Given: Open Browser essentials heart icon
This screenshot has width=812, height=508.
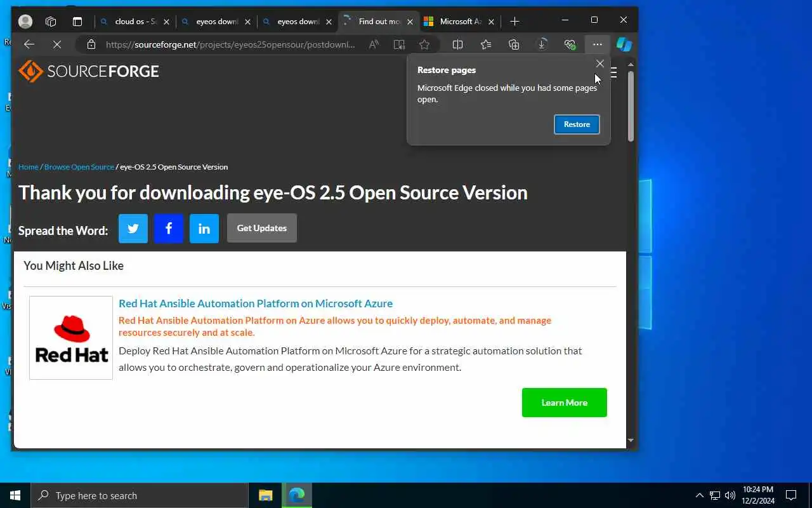Looking at the screenshot, I should (570, 44).
